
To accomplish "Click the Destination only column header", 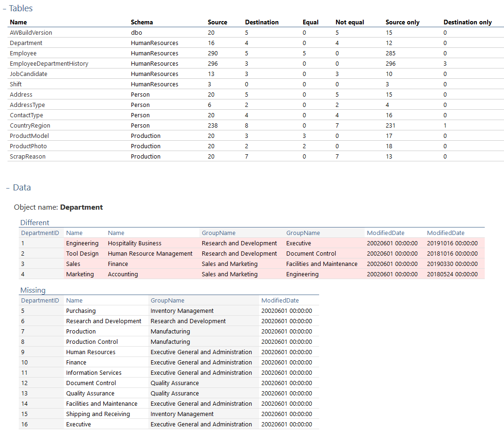I will pos(467,22).
